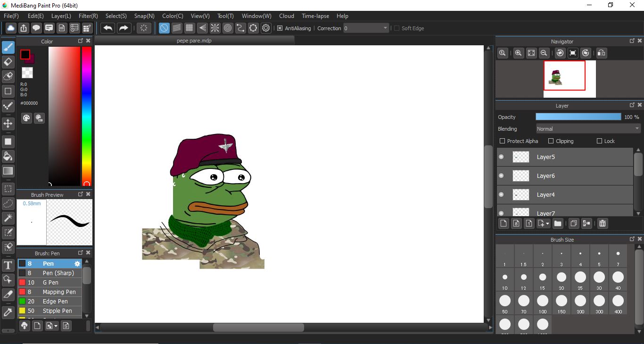Select the Text tool
Screen dimensions: 644x344
8,265
